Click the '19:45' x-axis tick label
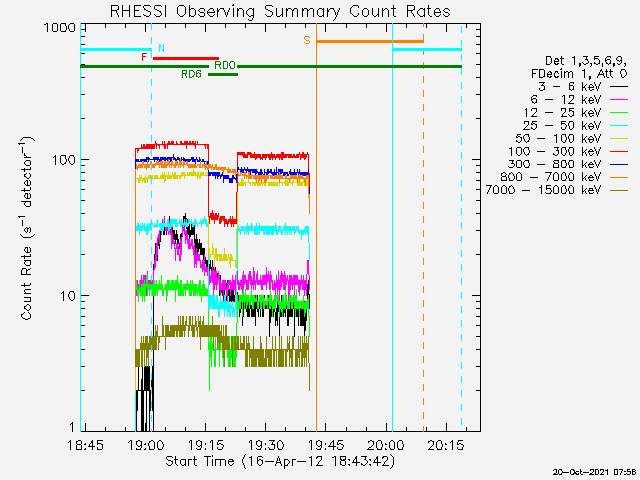 pyautogui.click(x=326, y=445)
